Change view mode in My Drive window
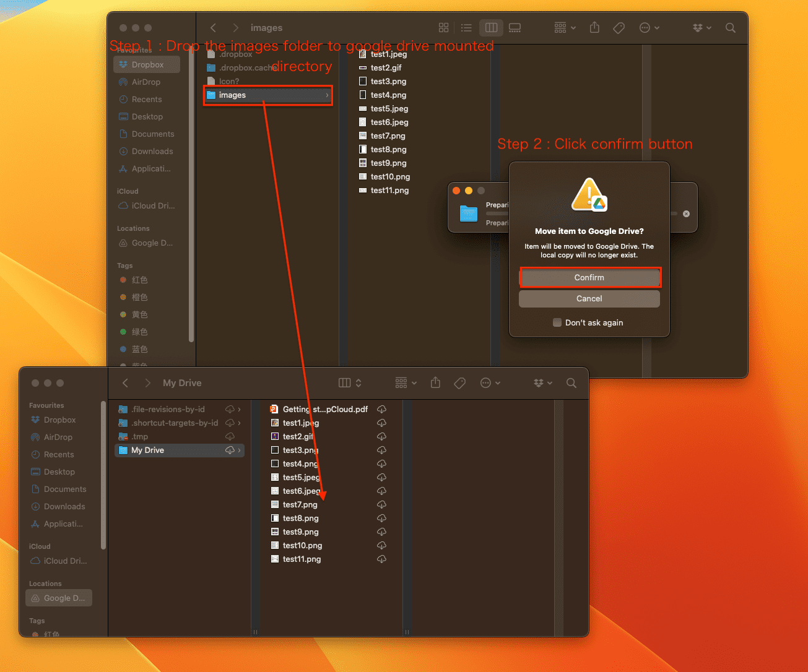This screenshot has width=808, height=672. 350,383
